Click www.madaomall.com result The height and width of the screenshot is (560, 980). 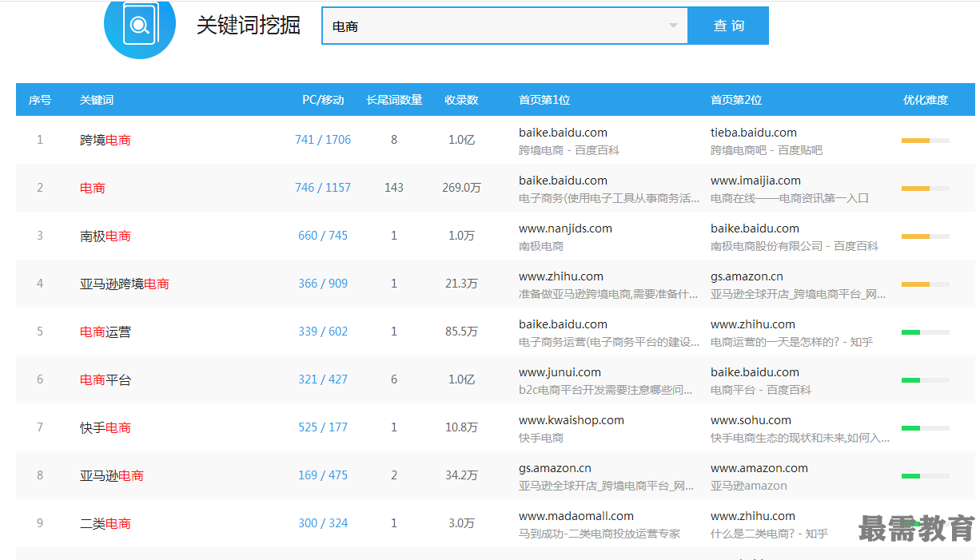point(576,516)
